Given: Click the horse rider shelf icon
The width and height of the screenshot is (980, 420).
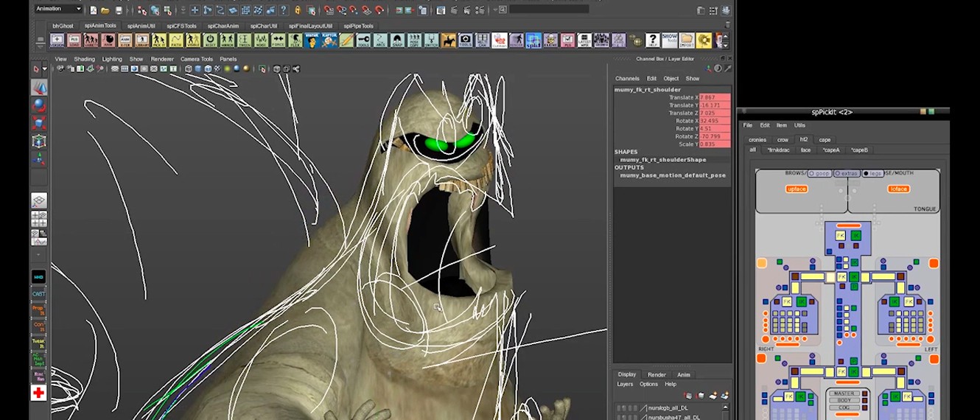Looking at the screenshot, I should click(x=448, y=41).
